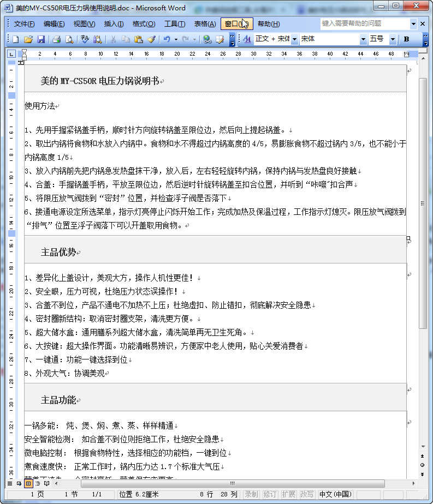433x504 pixels.
Task: Click the vertical scrollbar thumb
Action: point(423,203)
